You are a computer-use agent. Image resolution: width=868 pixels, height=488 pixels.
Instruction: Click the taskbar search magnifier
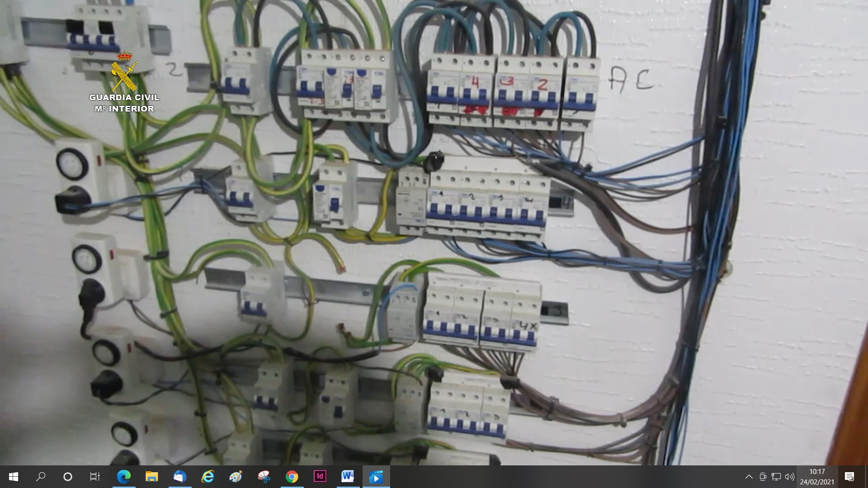pos(41,477)
